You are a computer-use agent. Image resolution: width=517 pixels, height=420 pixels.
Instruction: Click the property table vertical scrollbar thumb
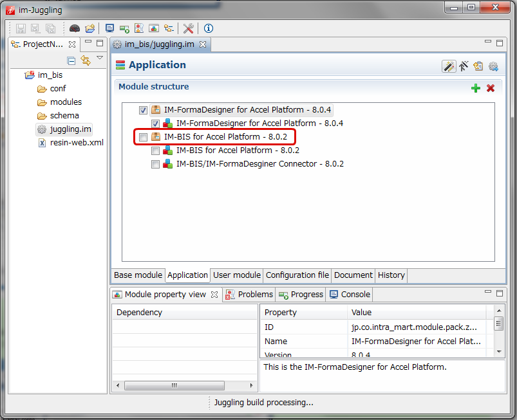[x=499, y=323]
